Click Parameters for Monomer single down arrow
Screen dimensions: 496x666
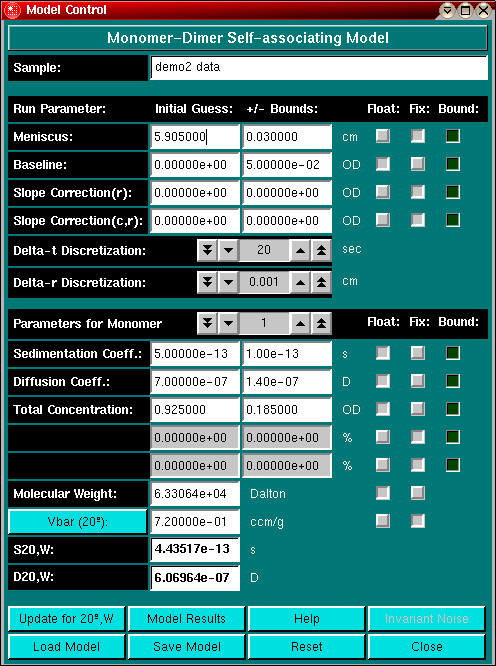[x=228, y=324]
